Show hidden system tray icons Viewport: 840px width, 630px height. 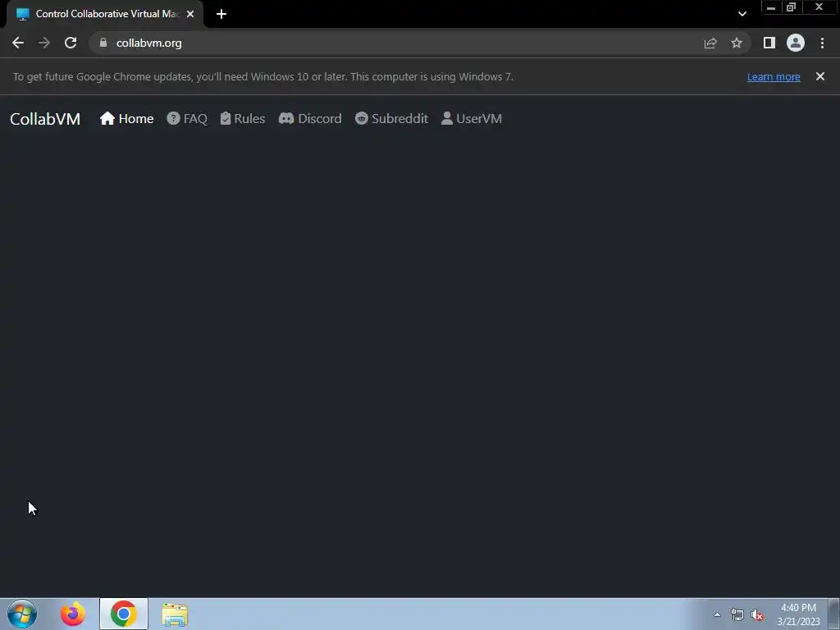pos(717,614)
